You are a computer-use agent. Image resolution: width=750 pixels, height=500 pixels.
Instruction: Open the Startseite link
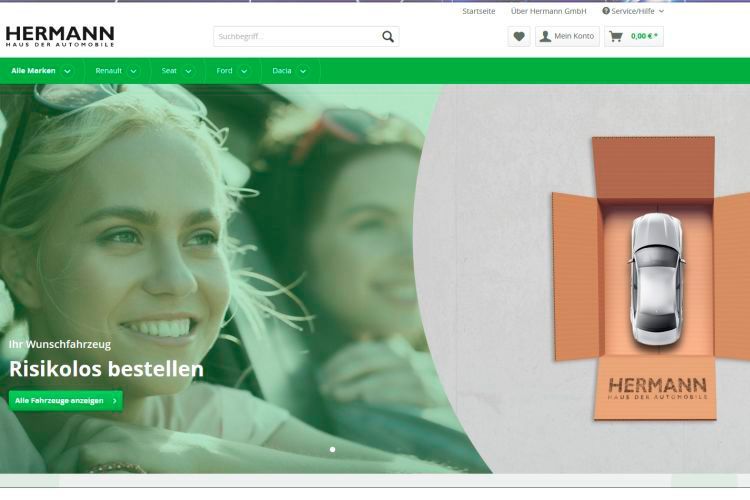(479, 11)
